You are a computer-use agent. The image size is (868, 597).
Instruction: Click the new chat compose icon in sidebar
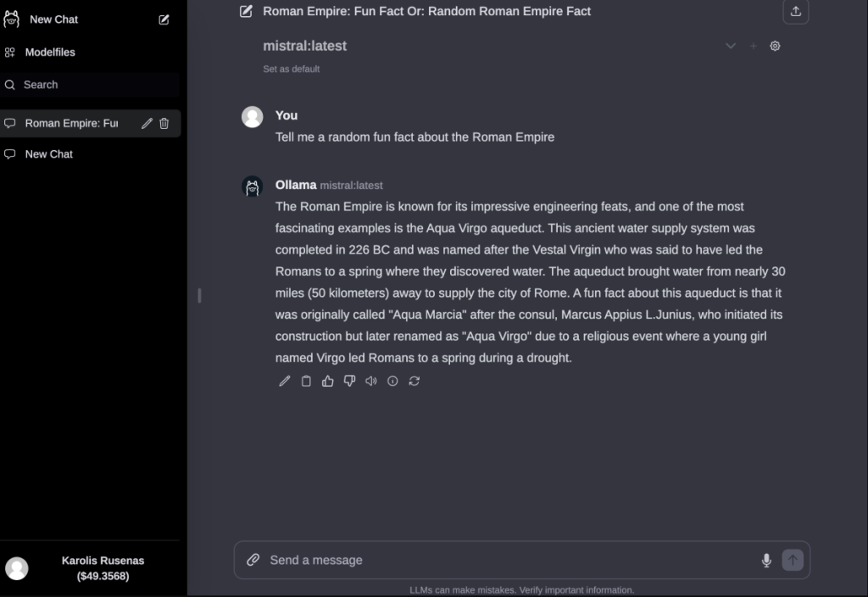(164, 20)
